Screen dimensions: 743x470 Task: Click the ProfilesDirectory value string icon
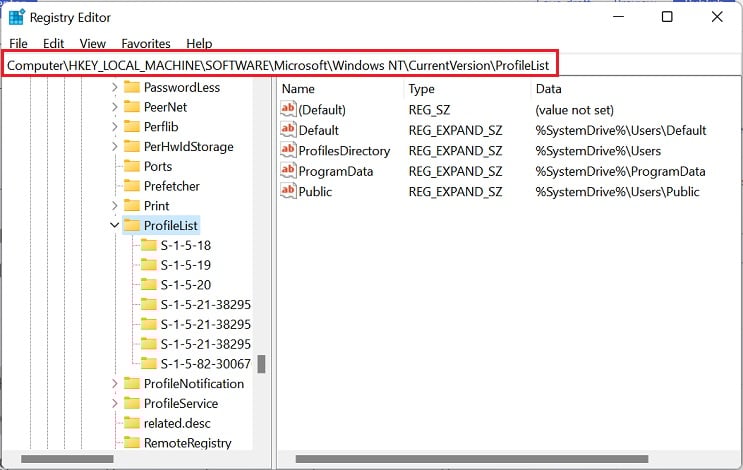tap(288, 150)
